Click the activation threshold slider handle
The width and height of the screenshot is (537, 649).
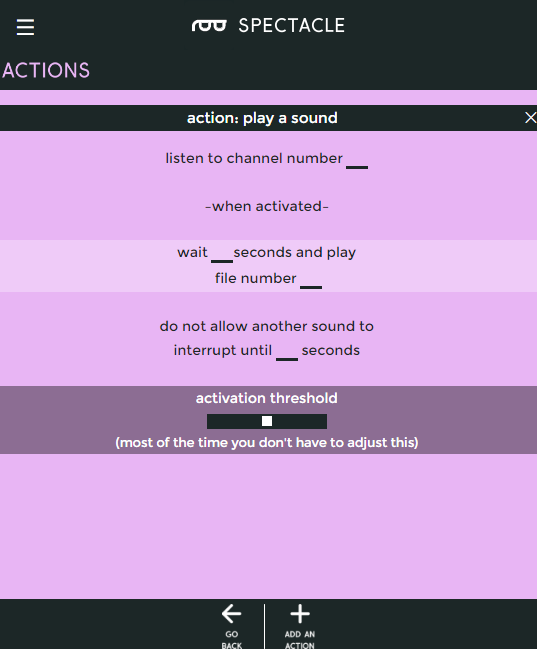pyautogui.click(x=267, y=421)
